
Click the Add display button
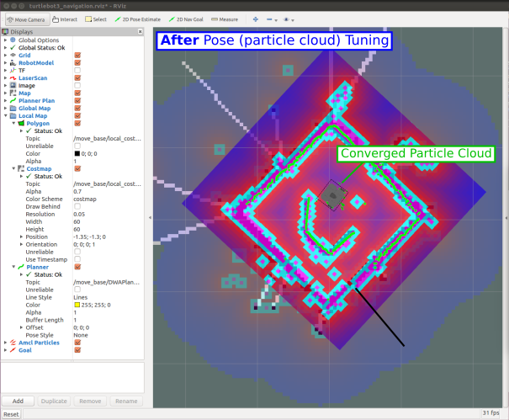tap(19, 401)
